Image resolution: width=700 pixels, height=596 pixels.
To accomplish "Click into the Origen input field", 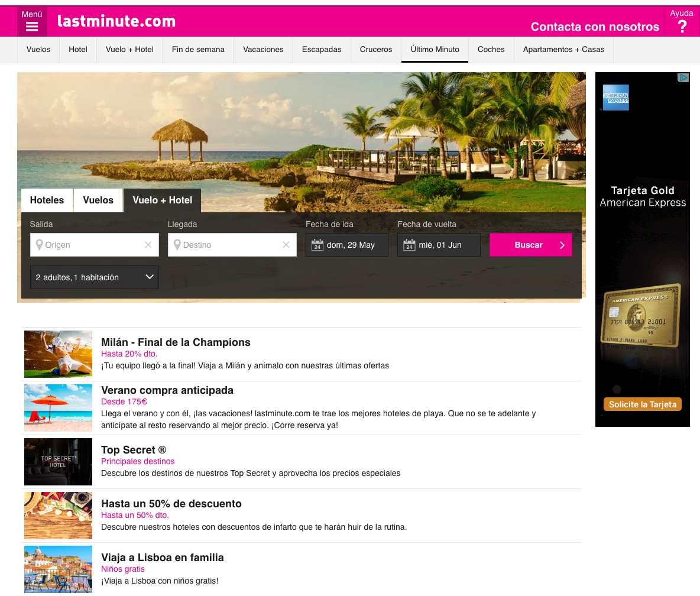I will pos(94,245).
